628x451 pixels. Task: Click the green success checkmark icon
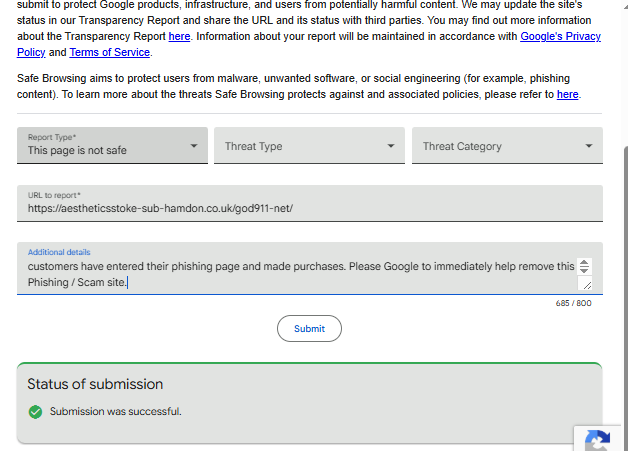coord(35,411)
